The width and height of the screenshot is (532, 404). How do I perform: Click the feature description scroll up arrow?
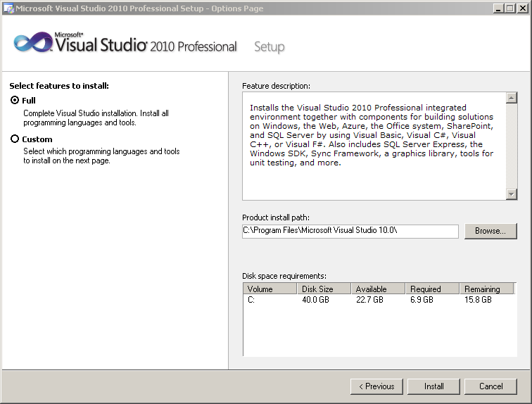pyautogui.click(x=512, y=98)
